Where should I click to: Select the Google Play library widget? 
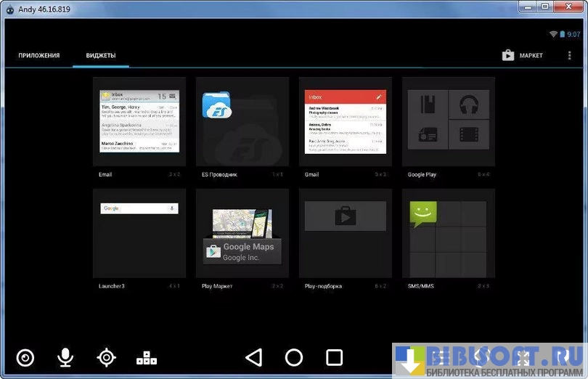(449, 121)
